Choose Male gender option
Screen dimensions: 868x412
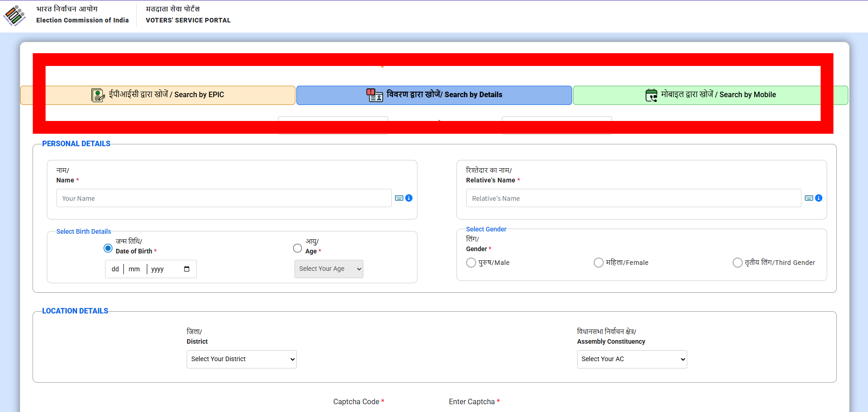pyautogui.click(x=471, y=263)
